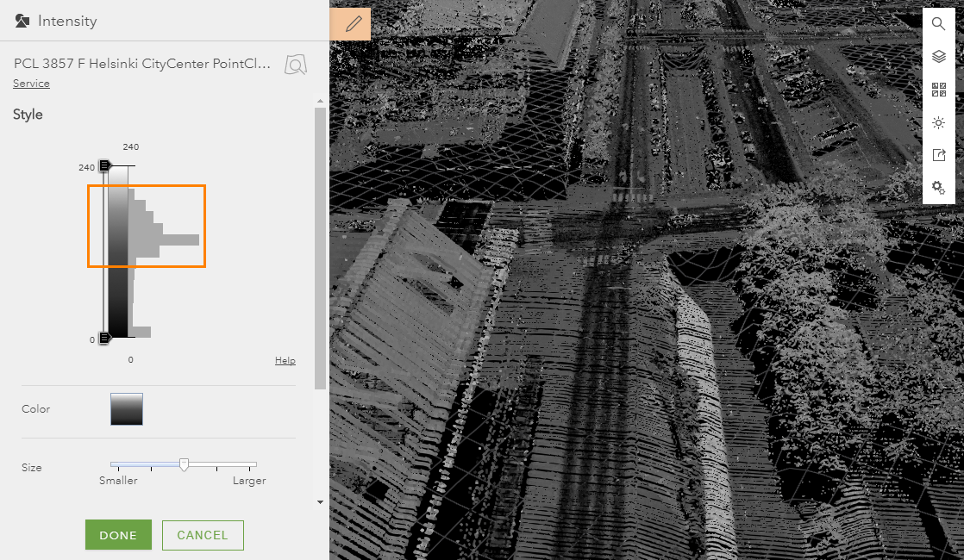Screen dimensions: 964x560
Task: Click the Smaller label under size slider
Action: point(118,481)
